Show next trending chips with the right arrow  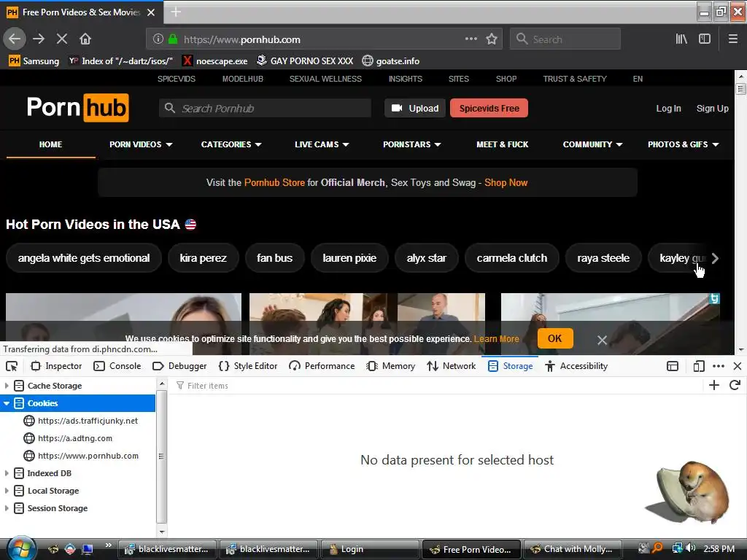pos(715,258)
